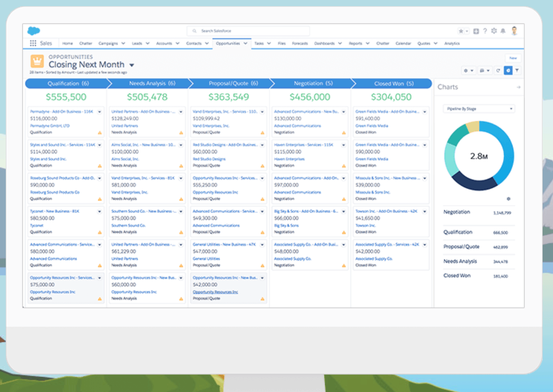Image resolution: width=553 pixels, height=392 pixels.
Task: Open the user profile avatar
Action: tap(514, 31)
